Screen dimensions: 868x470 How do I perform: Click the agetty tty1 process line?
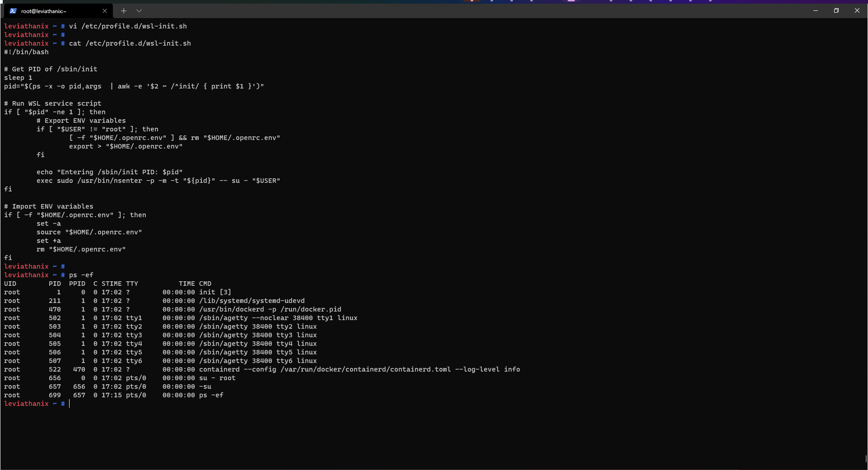point(278,318)
